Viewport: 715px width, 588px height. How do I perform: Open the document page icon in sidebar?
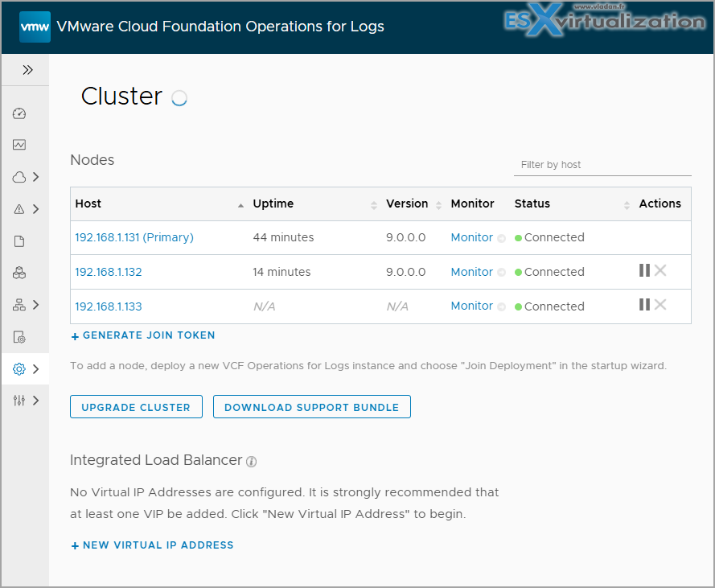click(19, 241)
